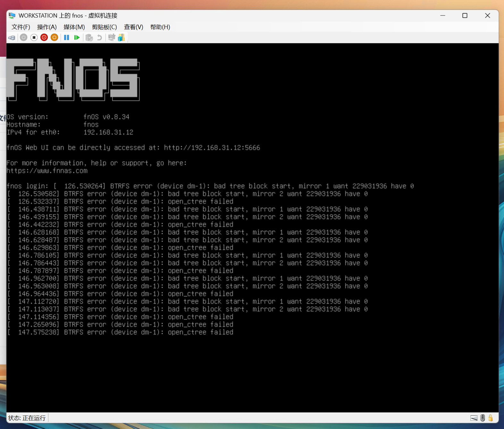The image size is (504, 429).
Task: Open the 帮助(H) menu
Action: click(160, 27)
